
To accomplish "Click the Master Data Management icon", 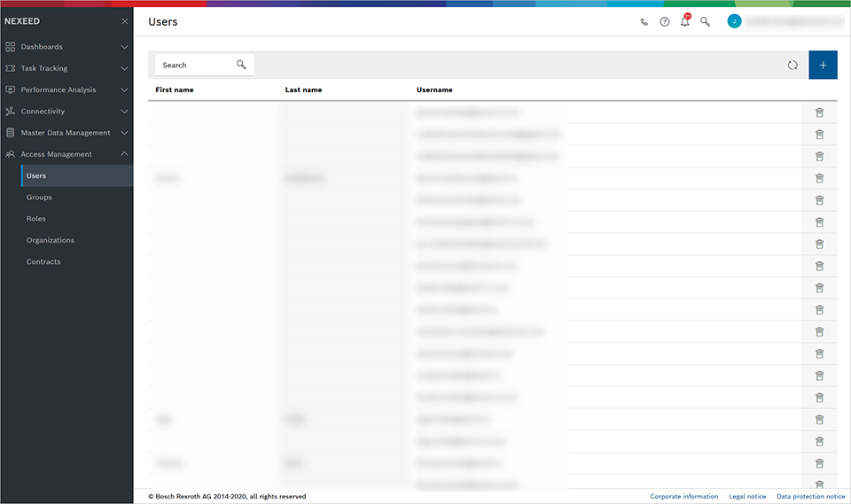I will click(x=10, y=133).
